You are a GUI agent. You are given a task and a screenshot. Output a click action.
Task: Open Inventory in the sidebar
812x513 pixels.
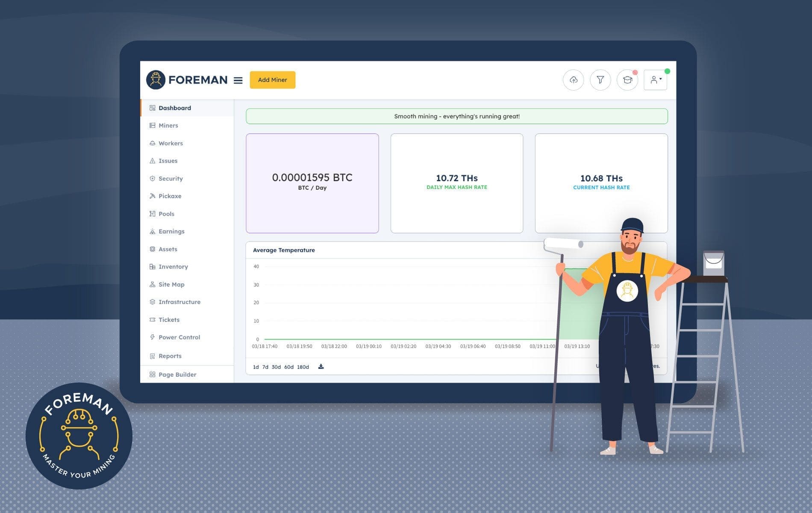pyautogui.click(x=173, y=267)
